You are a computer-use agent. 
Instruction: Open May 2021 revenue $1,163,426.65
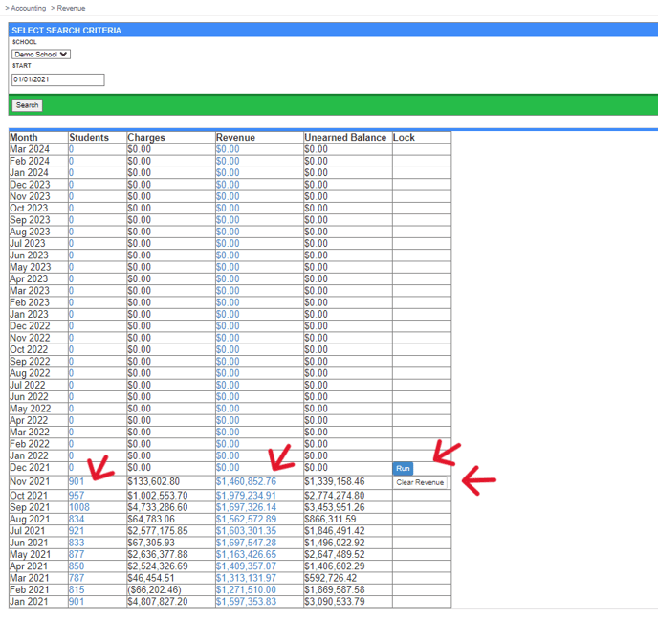click(246, 555)
